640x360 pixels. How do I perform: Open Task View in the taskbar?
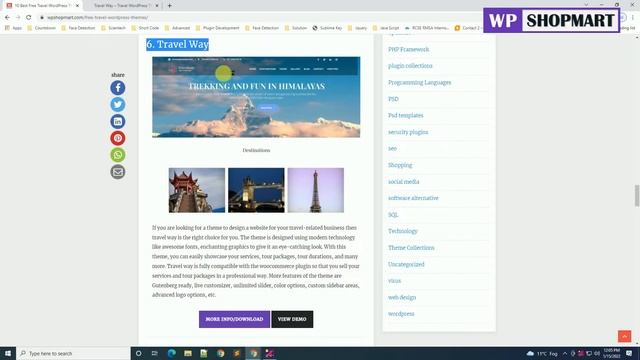click(155, 353)
